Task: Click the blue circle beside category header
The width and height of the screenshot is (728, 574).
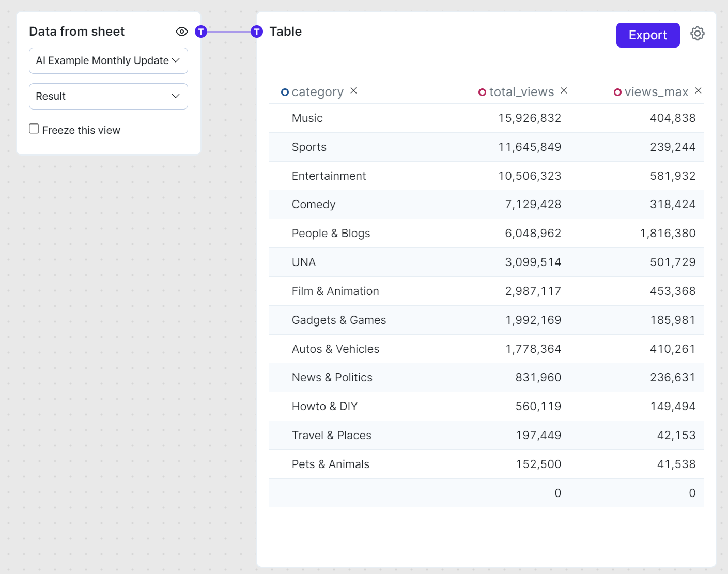Action: click(285, 92)
